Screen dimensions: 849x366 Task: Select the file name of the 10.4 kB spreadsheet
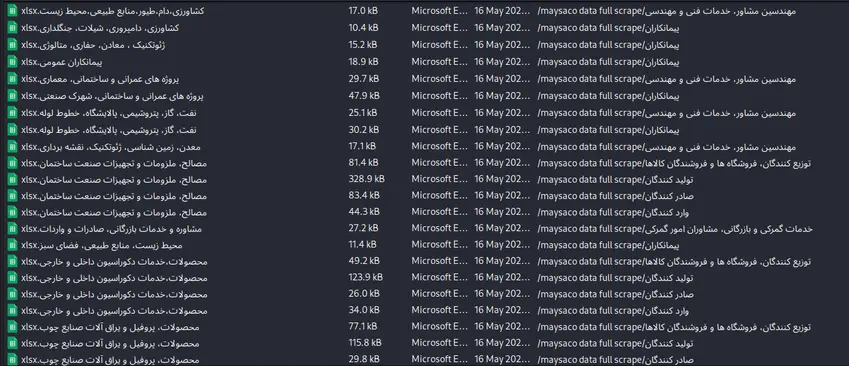100,28
